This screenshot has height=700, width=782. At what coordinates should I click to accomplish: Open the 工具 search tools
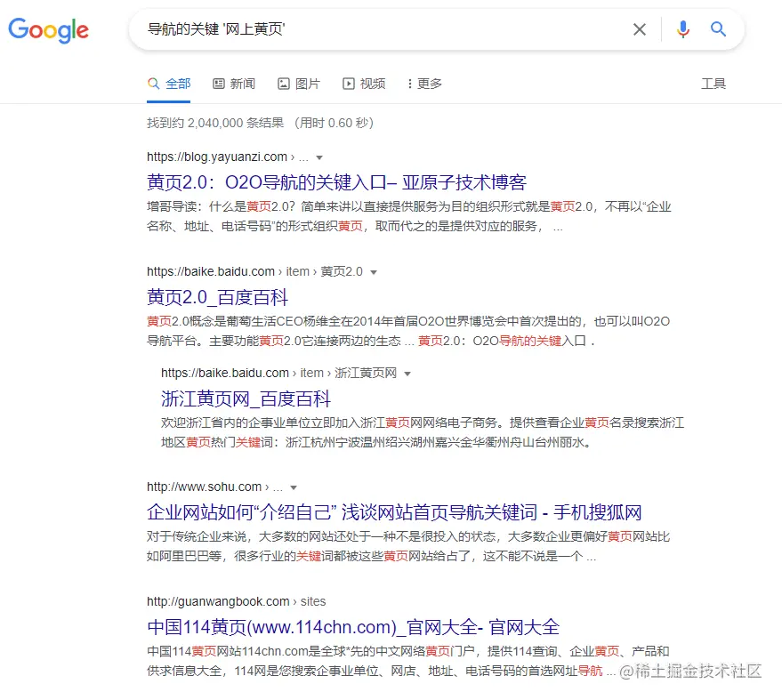(714, 83)
